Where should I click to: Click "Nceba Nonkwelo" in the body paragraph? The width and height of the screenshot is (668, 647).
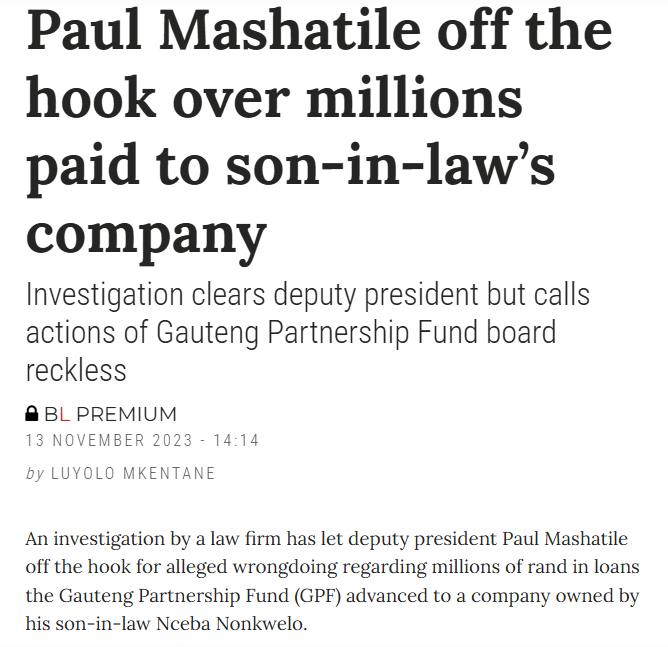tap(229, 624)
